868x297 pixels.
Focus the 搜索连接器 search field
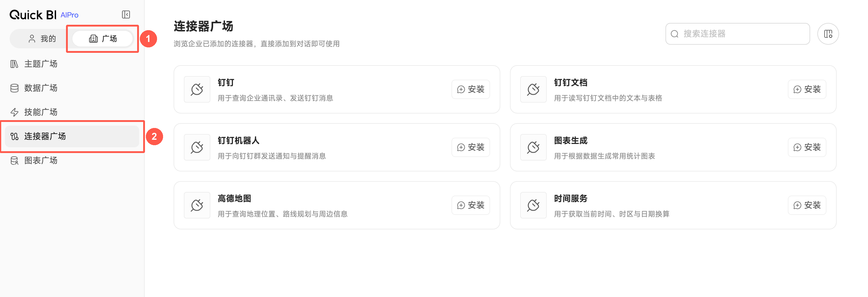pos(737,34)
